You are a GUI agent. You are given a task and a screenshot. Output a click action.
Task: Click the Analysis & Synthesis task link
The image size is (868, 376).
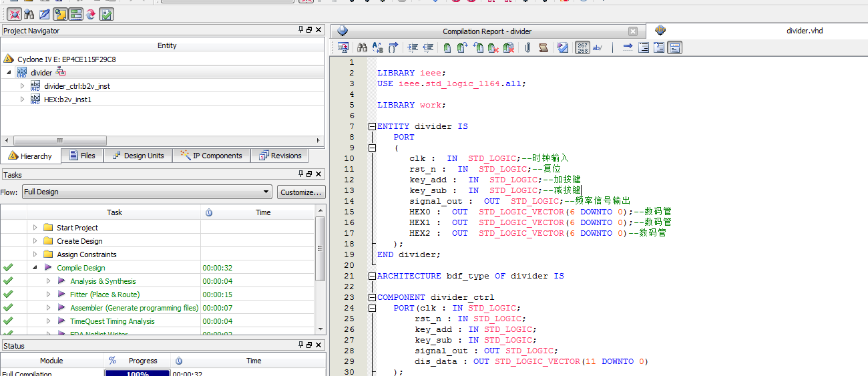pos(103,281)
